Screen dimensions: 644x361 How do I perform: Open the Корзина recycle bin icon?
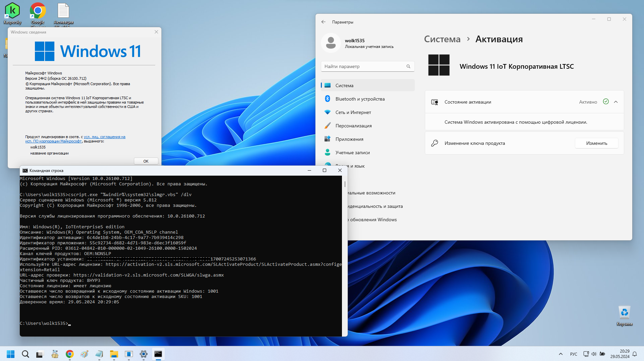point(624,315)
